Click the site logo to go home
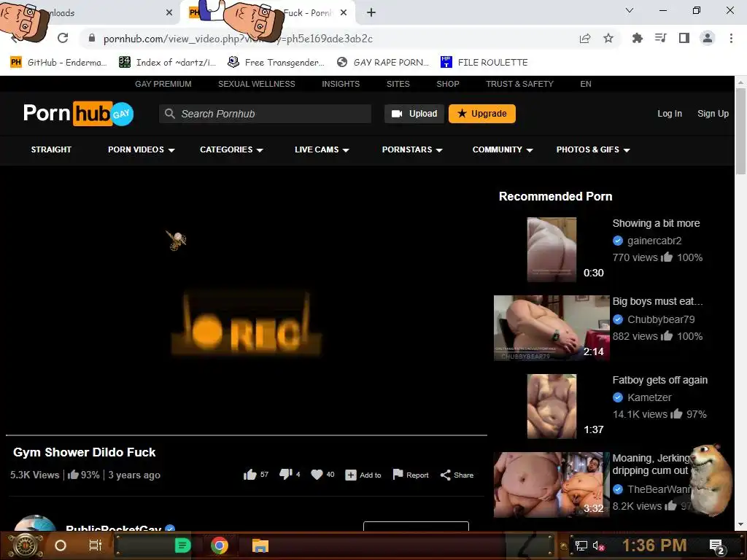The width and height of the screenshot is (747, 560). pyautogui.click(x=79, y=113)
